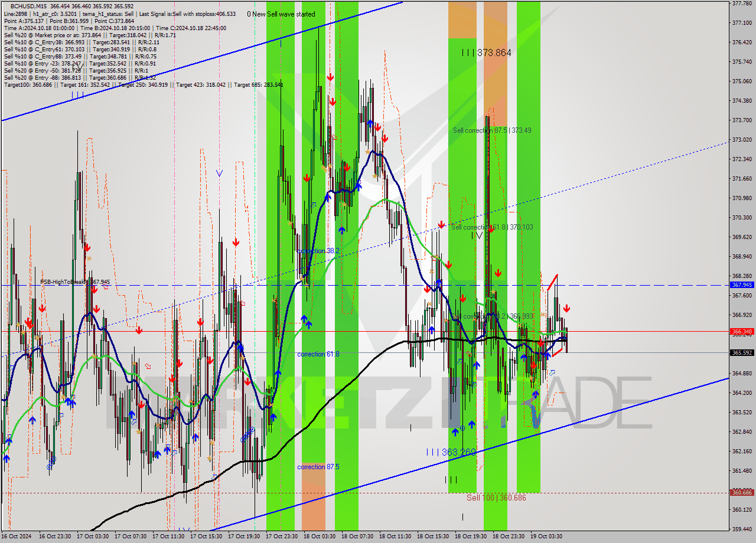
Task: Click the blue 'correction 61.8' label
Action: click(318, 354)
